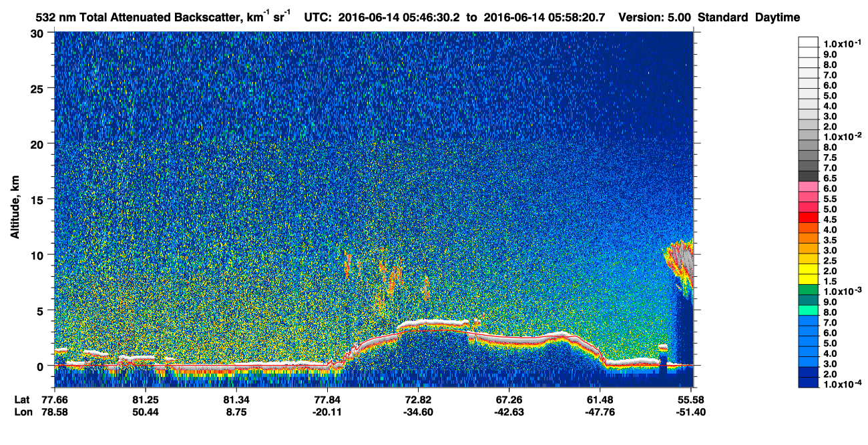
Task: Click latitude value 67.26
Action: (x=509, y=400)
